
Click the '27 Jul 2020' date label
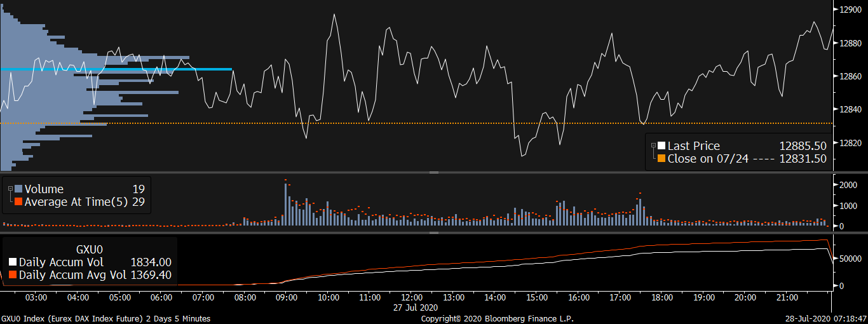(x=417, y=307)
